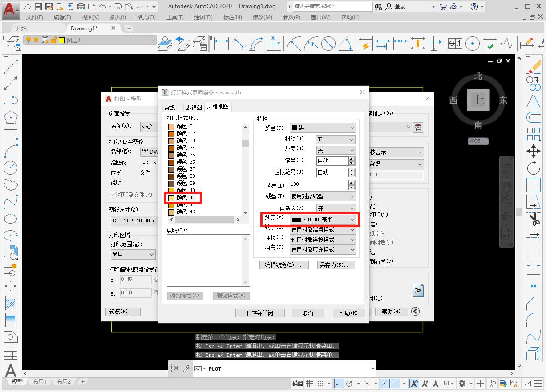Switch to the 表视图 tab
Screen dimensions: 546x392
(193, 107)
